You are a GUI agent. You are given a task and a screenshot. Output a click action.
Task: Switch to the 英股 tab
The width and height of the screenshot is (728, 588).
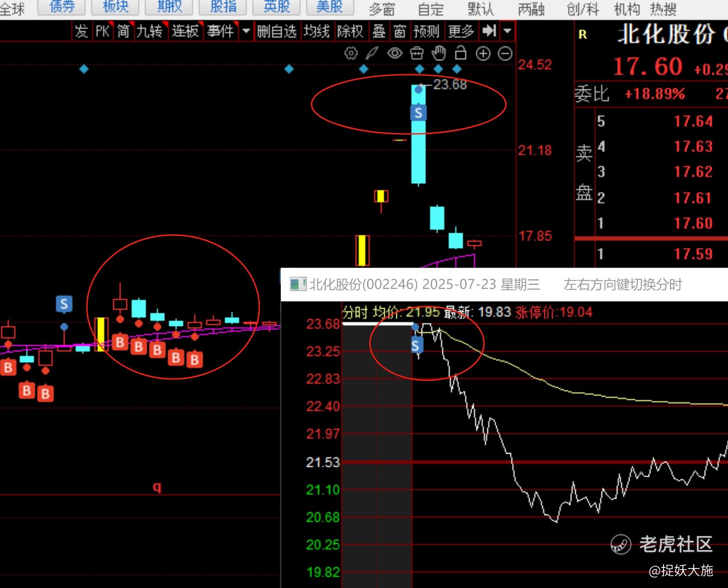(x=277, y=7)
